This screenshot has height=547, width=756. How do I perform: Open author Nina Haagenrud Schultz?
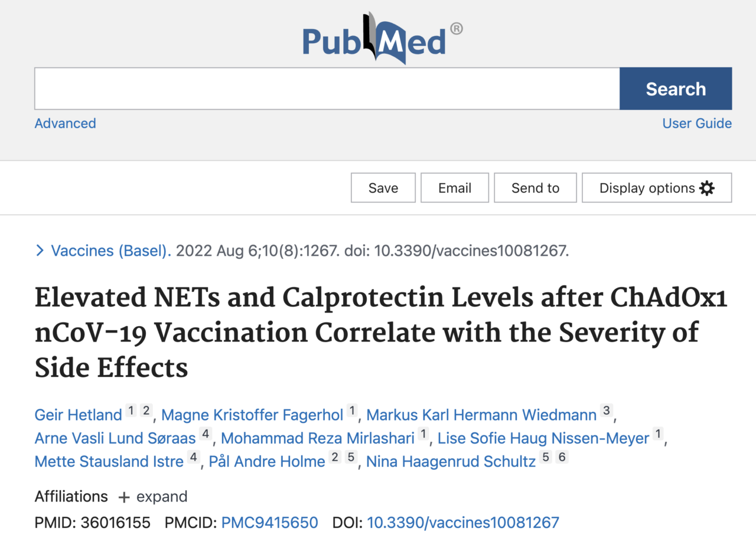click(x=451, y=461)
